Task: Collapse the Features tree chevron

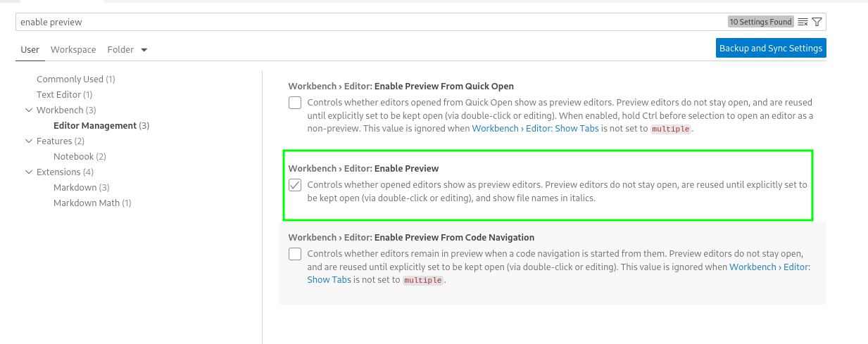Action: (x=29, y=141)
